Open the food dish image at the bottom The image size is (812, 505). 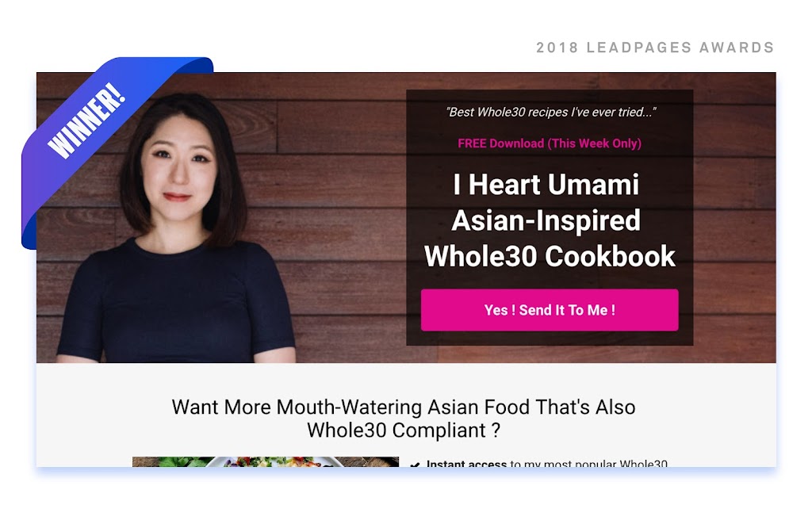[x=266, y=461]
